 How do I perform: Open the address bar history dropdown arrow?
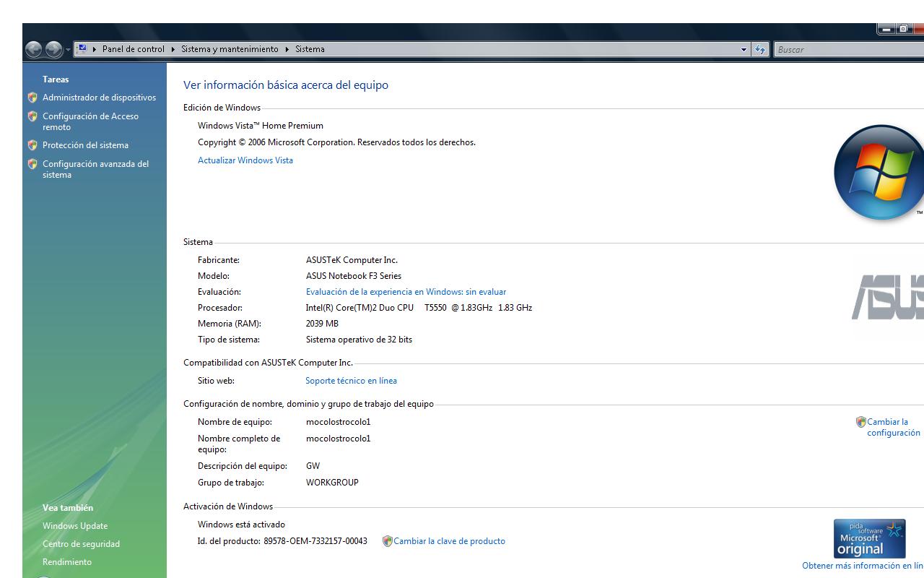[744, 50]
